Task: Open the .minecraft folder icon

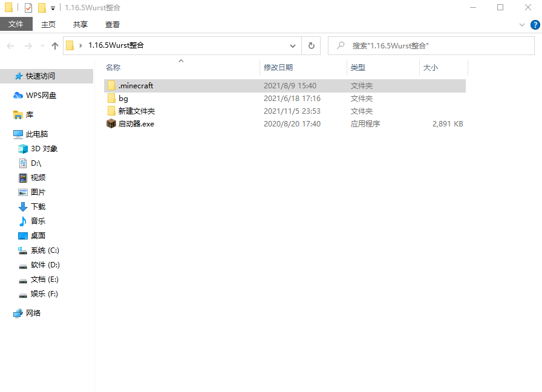Action: [111, 85]
